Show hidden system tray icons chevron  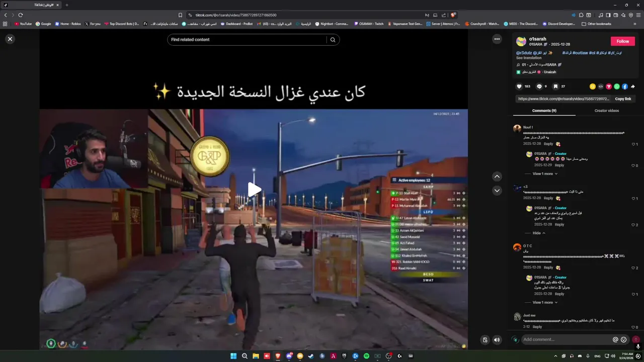(555, 356)
